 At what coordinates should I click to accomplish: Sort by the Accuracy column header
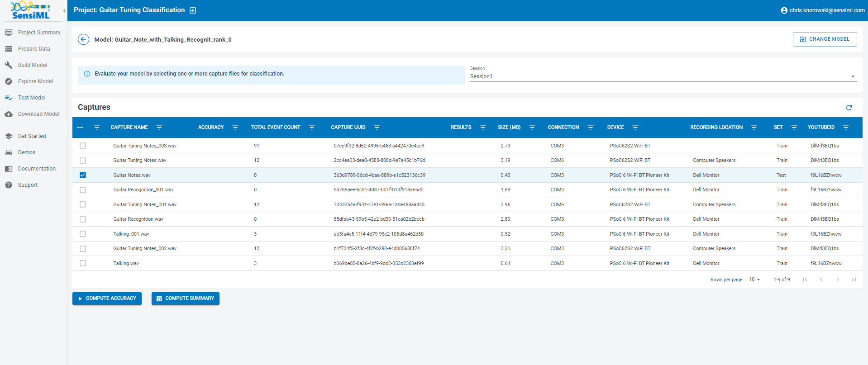pyautogui.click(x=211, y=128)
